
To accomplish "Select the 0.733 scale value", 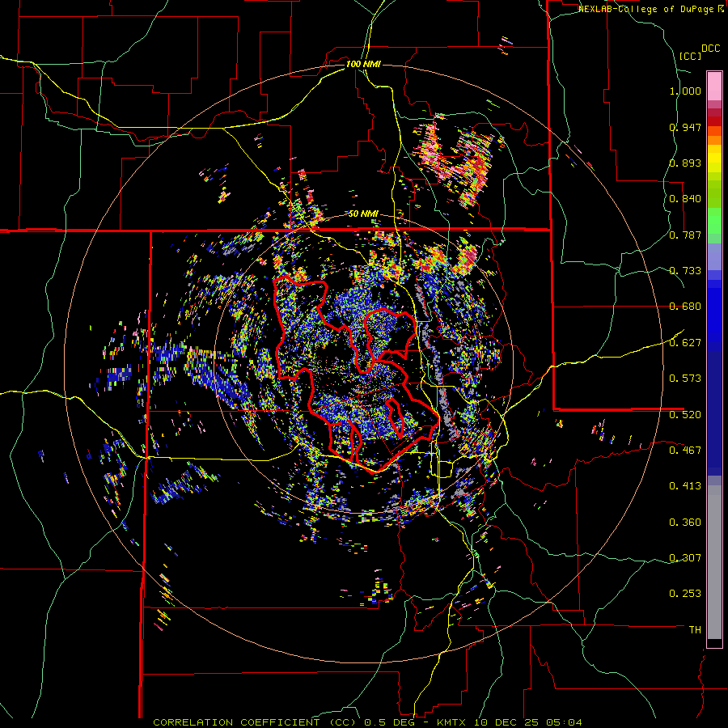I will (x=685, y=271).
